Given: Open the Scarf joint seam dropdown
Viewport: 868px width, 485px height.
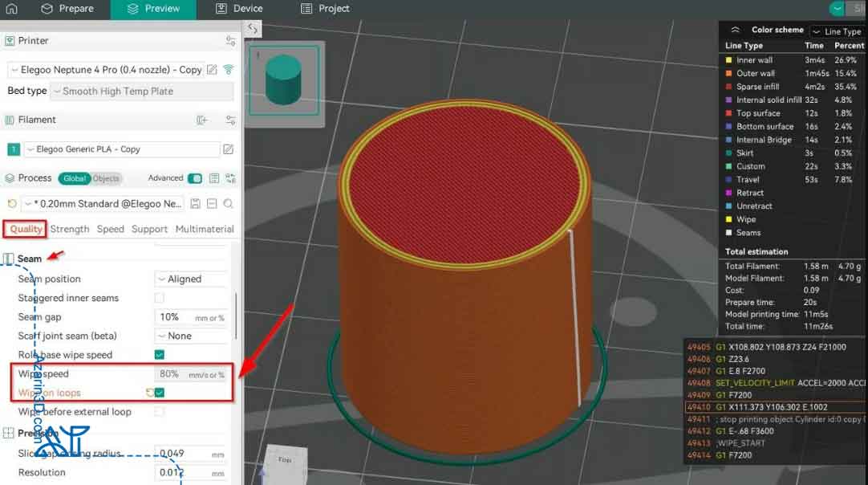Looking at the screenshot, I should 191,336.
